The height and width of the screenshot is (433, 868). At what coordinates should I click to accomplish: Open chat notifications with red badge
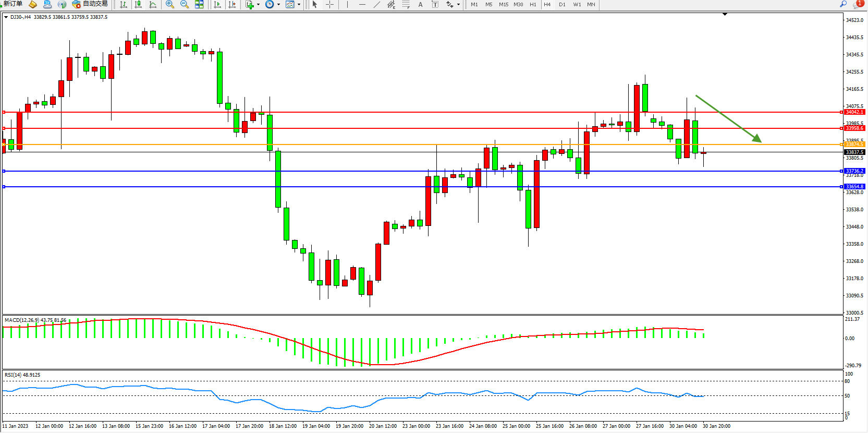click(858, 4)
